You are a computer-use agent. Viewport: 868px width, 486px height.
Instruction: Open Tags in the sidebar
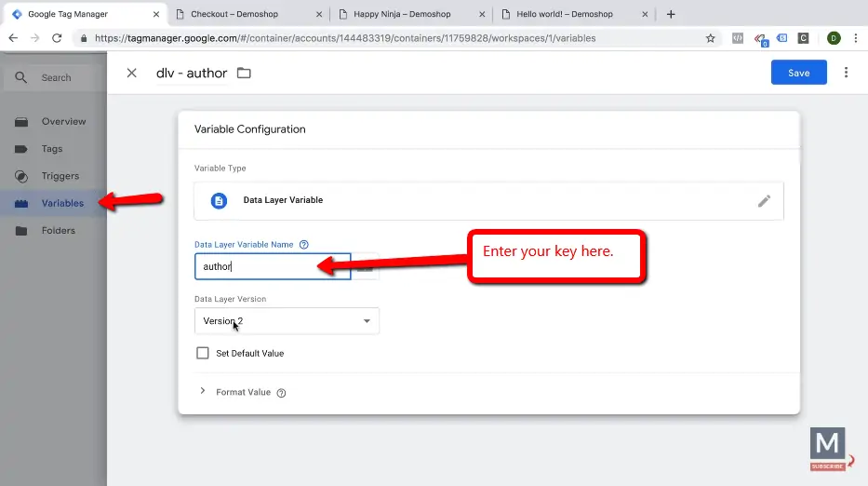pos(53,149)
